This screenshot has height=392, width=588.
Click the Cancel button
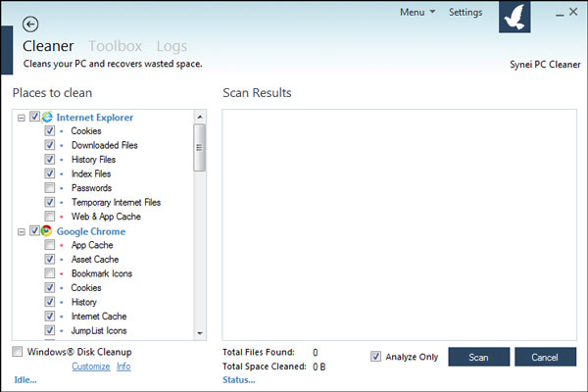545,357
